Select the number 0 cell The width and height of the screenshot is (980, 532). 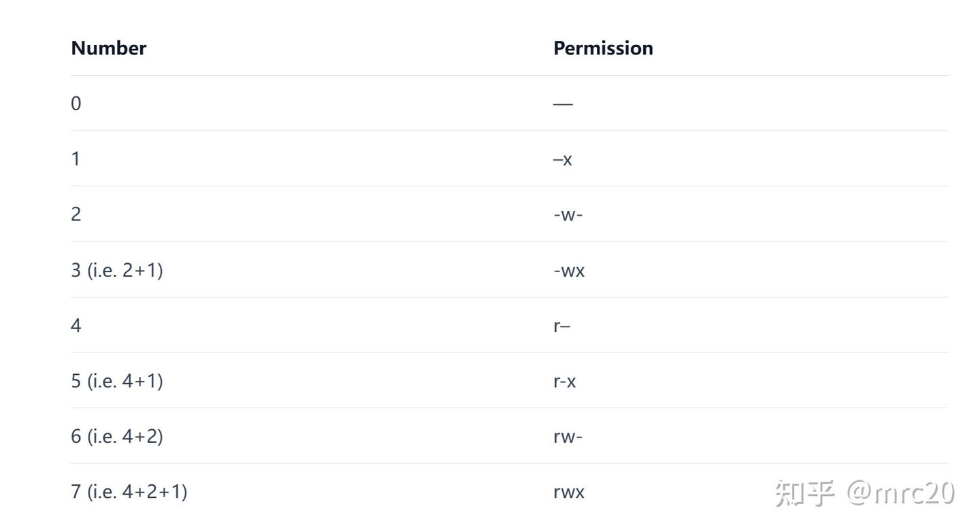point(76,103)
